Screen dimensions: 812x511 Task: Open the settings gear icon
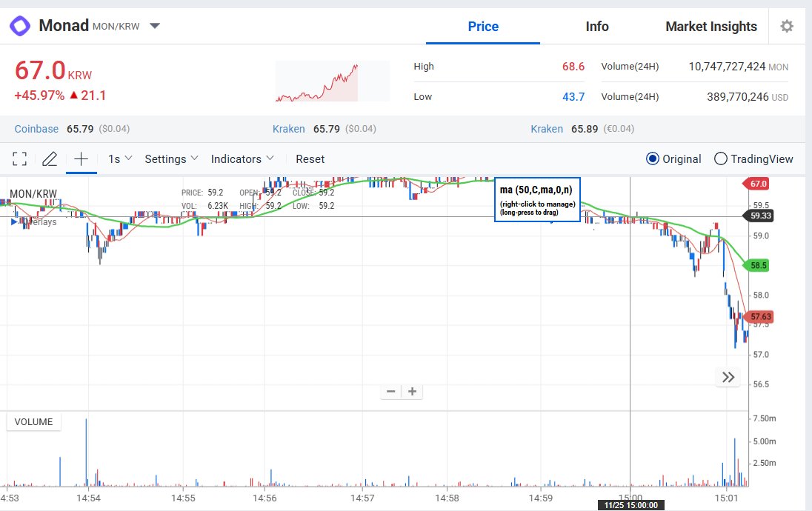click(787, 26)
